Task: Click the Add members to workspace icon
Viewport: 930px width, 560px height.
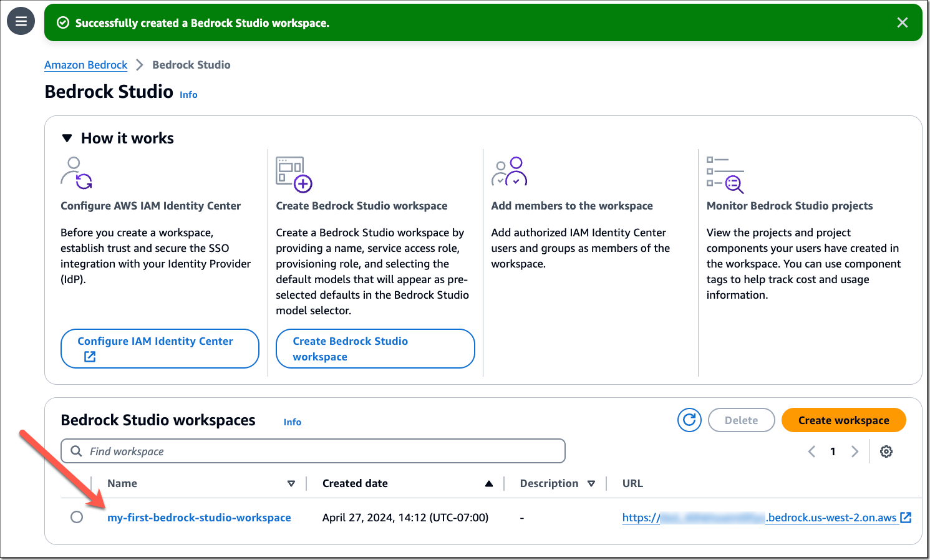Action: pos(509,171)
